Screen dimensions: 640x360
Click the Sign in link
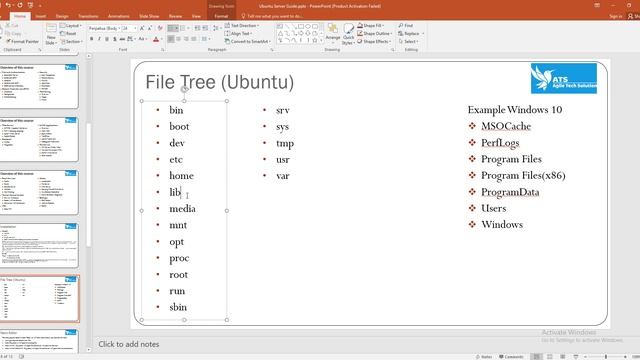(x=616, y=16)
